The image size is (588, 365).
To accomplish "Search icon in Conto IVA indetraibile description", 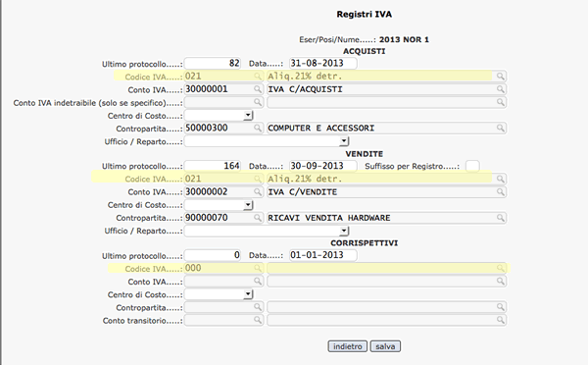I will pos(500,102).
